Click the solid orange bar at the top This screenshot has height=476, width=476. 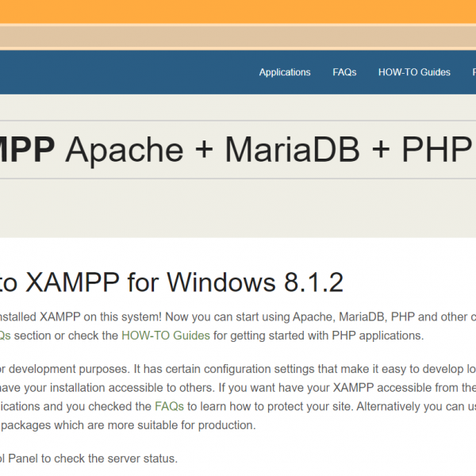[x=238, y=11]
